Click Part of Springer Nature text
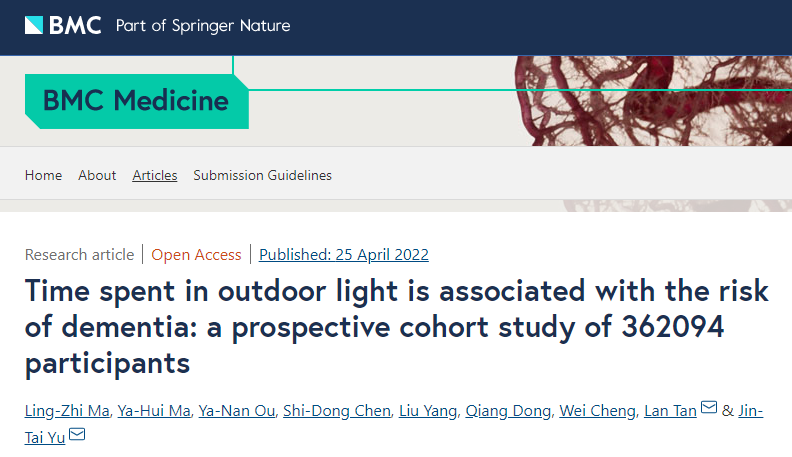The width and height of the screenshot is (792, 457). tap(203, 25)
